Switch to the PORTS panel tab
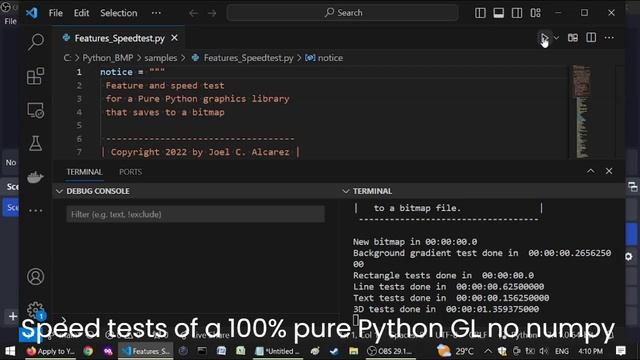The height and width of the screenshot is (360, 640). point(131,172)
